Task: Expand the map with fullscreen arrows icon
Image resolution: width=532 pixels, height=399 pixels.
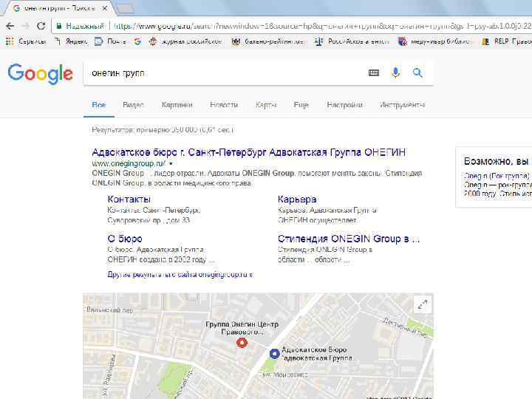Action: point(423,304)
